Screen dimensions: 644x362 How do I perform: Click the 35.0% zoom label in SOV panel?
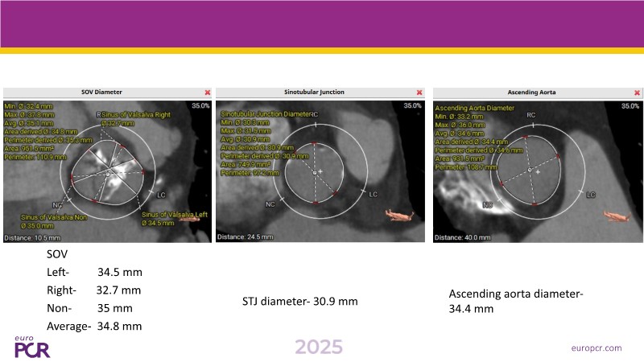pos(200,105)
